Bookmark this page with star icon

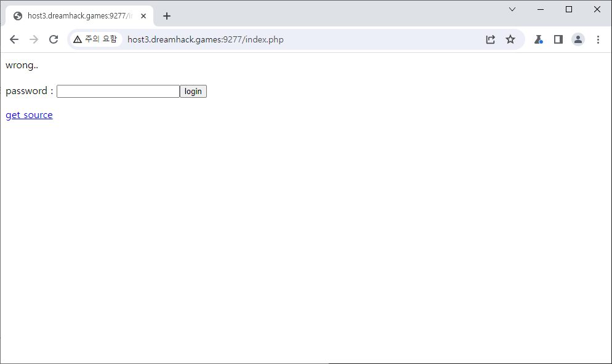[x=510, y=39]
